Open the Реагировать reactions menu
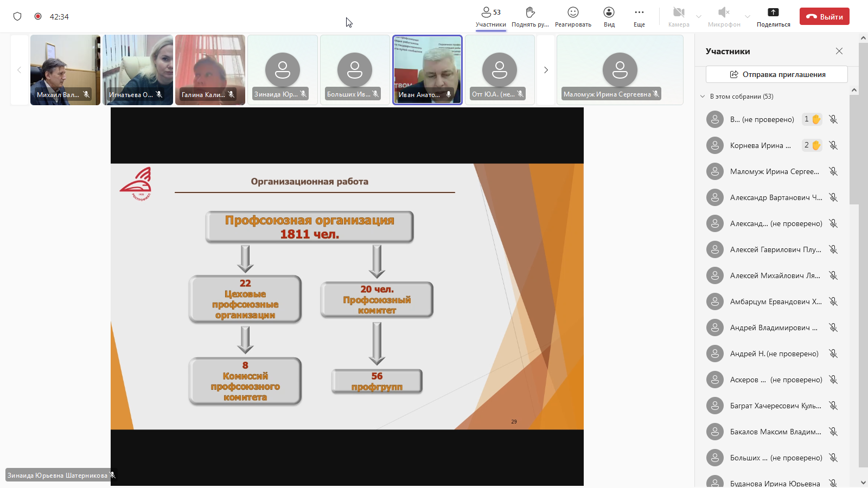 pyautogui.click(x=573, y=16)
